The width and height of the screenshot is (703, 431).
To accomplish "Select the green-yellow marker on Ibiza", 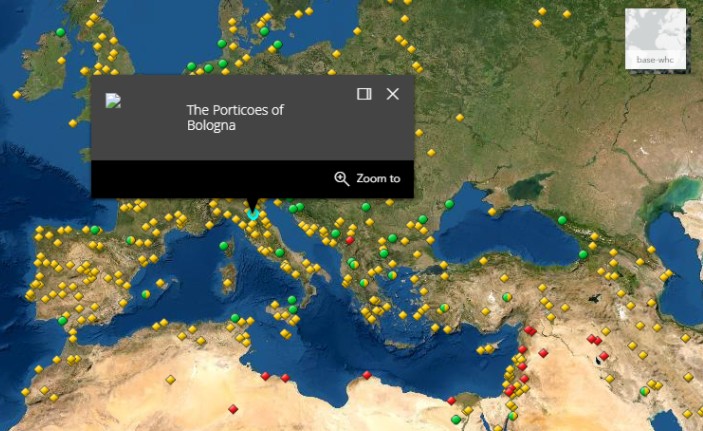I will point(146,295).
